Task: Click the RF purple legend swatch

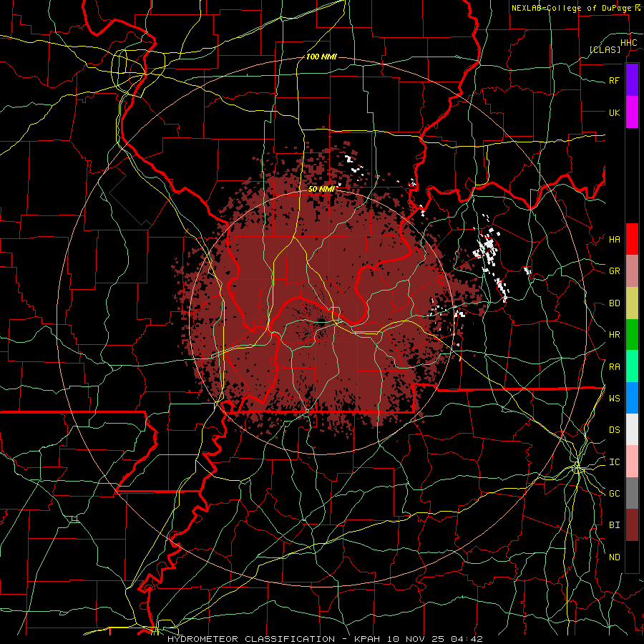Action: tap(632, 80)
